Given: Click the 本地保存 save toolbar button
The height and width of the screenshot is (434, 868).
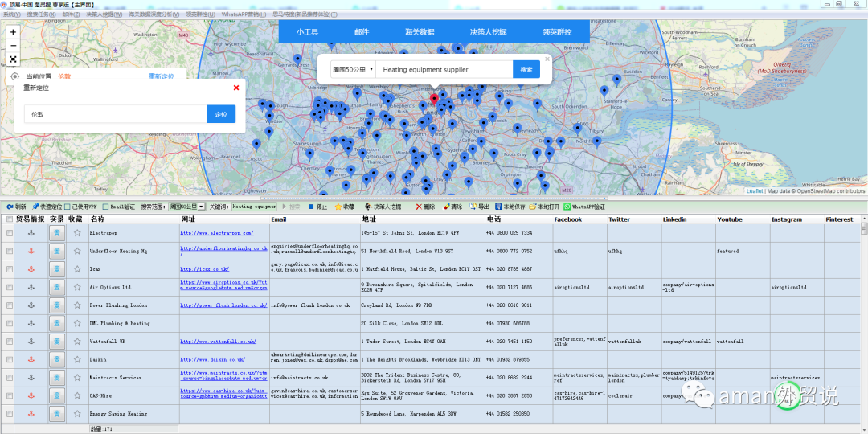Looking at the screenshot, I should (x=510, y=207).
